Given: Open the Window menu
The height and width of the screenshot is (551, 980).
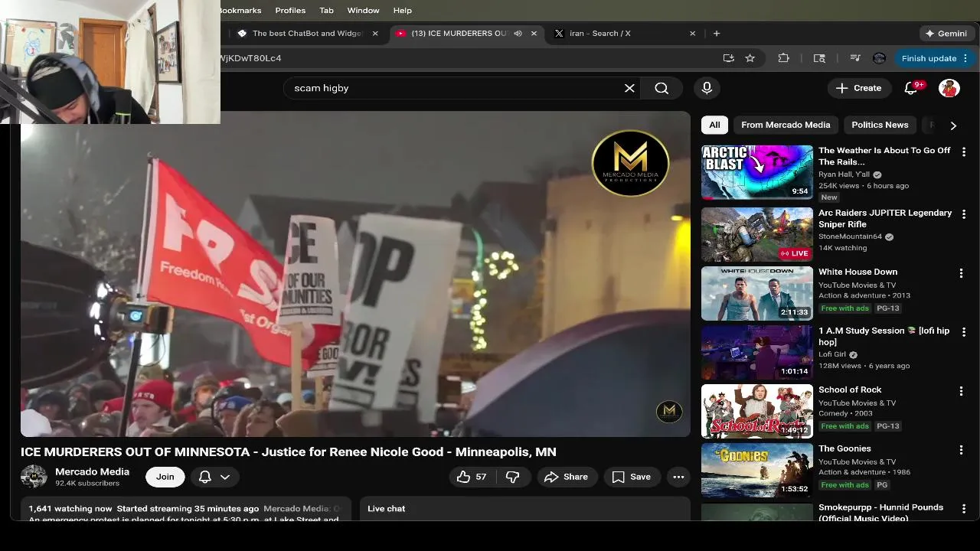Looking at the screenshot, I should [363, 11].
